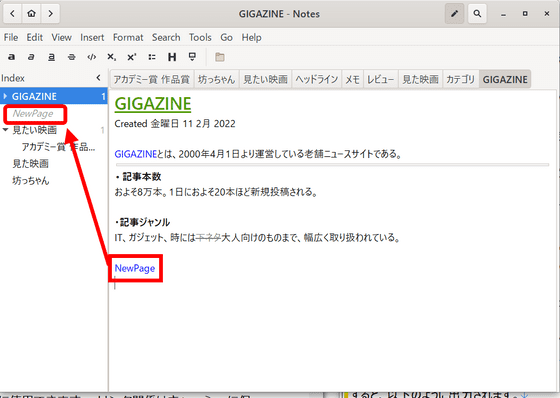Apply italic emphasis formatting icon
This screenshot has height=398, width=560.
pos(31,57)
